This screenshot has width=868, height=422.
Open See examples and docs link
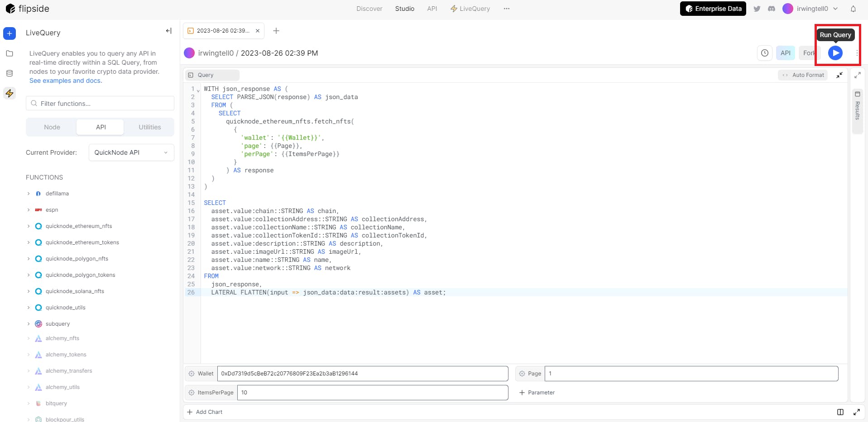pyautogui.click(x=65, y=81)
